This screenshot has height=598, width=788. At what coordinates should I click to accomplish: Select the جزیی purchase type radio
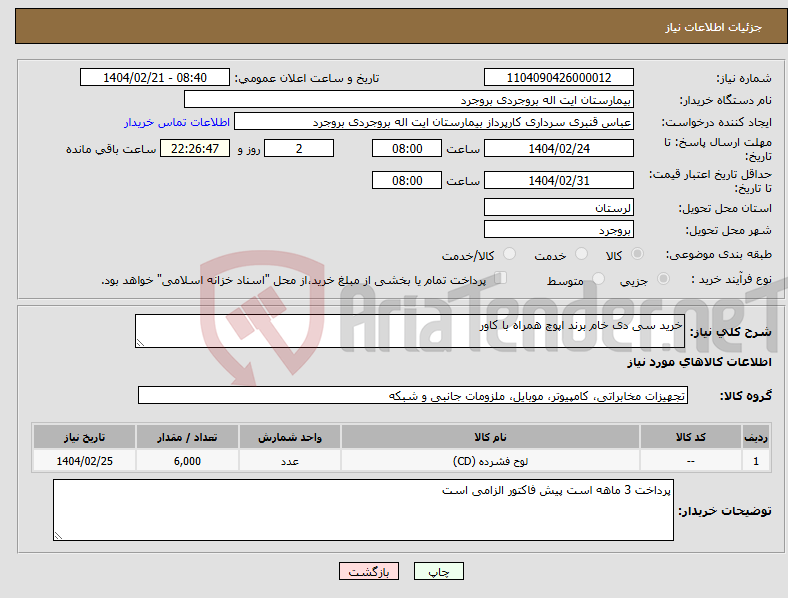click(663, 278)
